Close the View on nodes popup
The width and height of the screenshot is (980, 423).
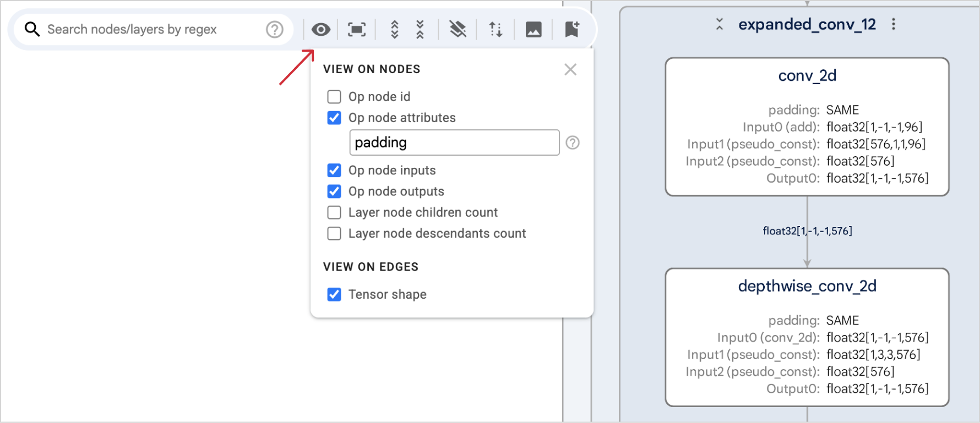click(x=570, y=69)
